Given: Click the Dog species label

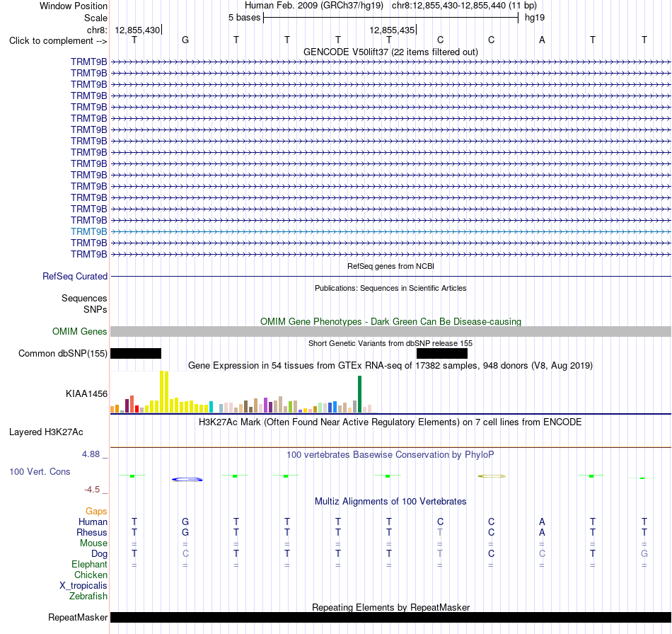Looking at the screenshot, I should pos(99,554).
